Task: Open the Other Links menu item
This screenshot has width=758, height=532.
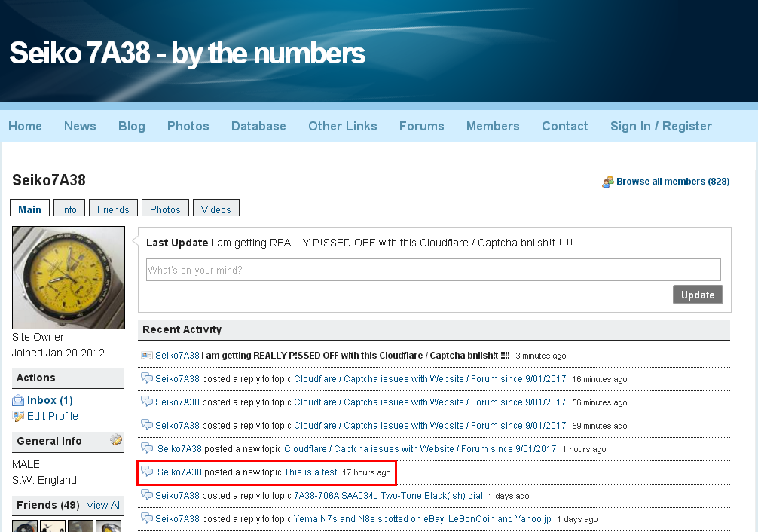Action: click(x=343, y=127)
